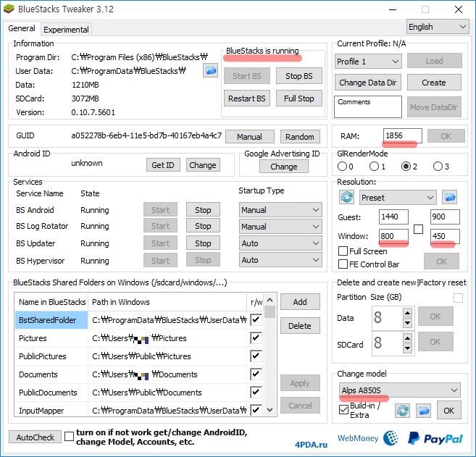Decrease the SDCard partition size
The width and height of the screenshot is (476, 457).
coord(407,348)
